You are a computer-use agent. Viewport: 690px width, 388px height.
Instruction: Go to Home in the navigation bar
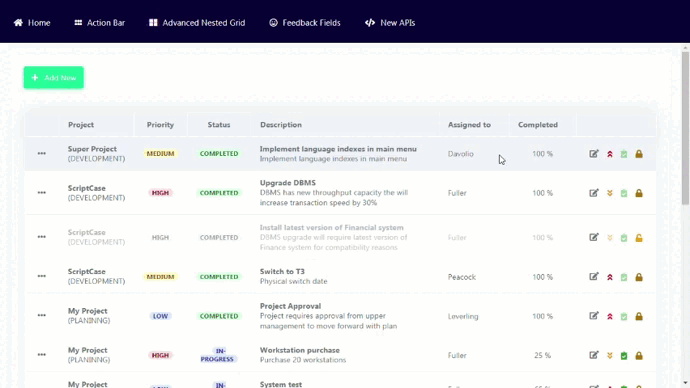point(32,23)
